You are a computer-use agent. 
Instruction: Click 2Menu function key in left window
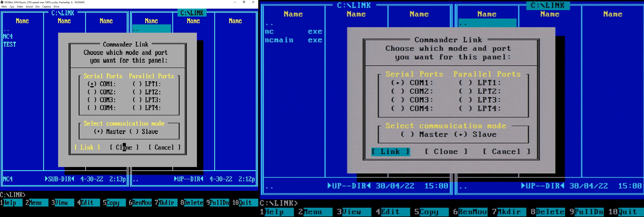pos(37,202)
